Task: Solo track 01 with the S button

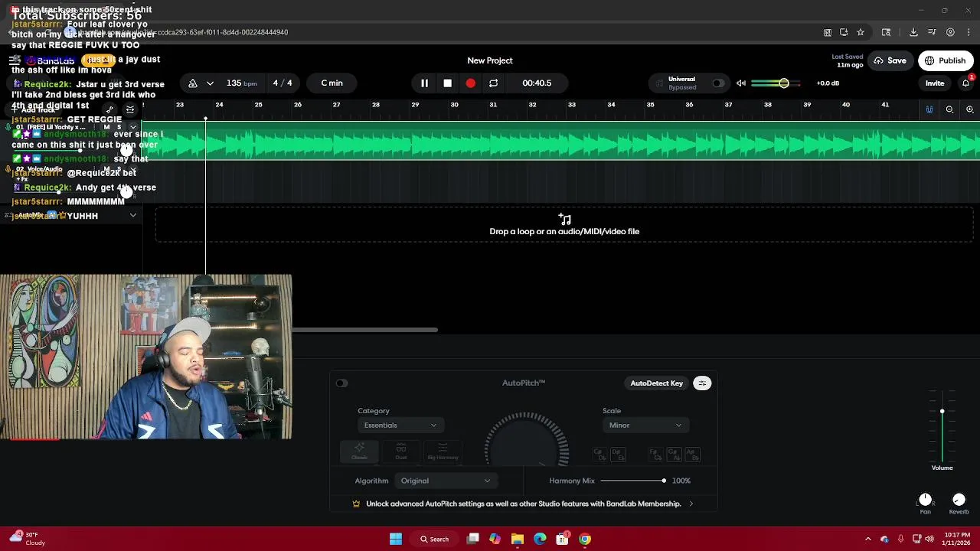Action: 118,127
